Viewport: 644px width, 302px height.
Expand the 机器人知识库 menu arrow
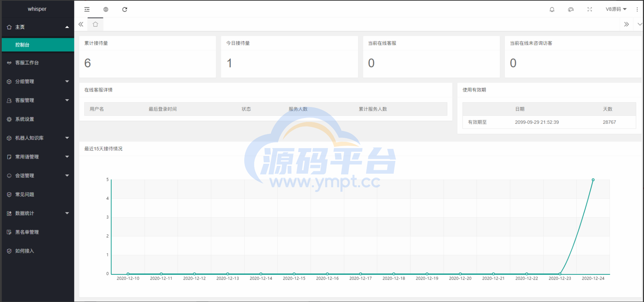click(x=67, y=138)
